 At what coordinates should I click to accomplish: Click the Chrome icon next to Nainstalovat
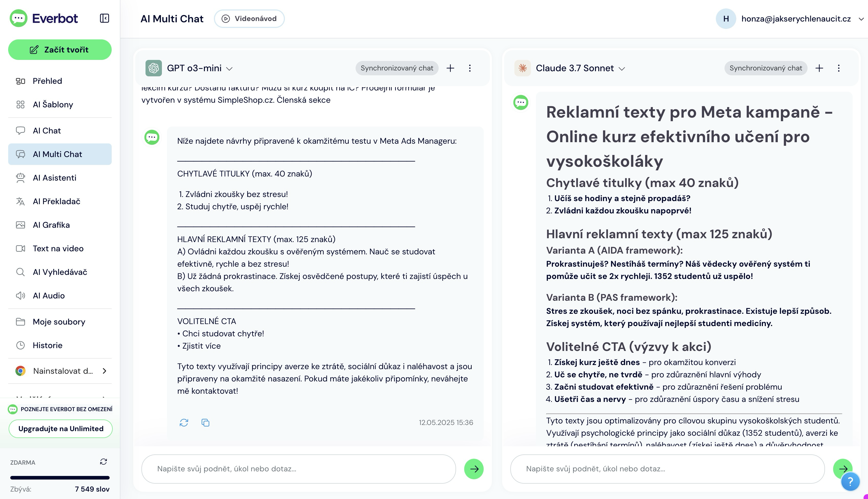click(20, 371)
